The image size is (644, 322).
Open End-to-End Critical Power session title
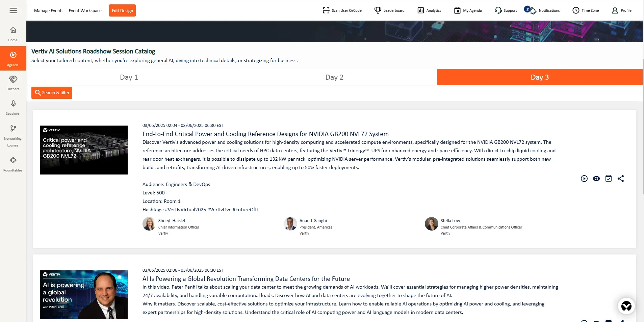click(x=265, y=134)
